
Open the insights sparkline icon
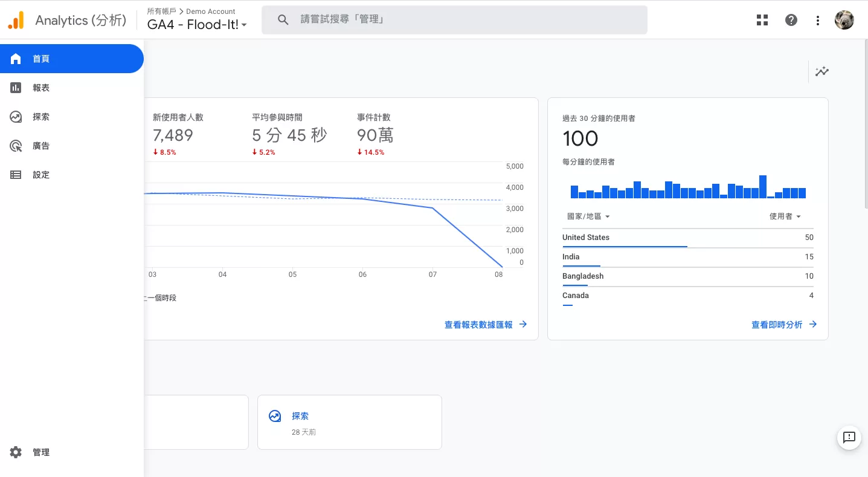[x=822, y=71]
